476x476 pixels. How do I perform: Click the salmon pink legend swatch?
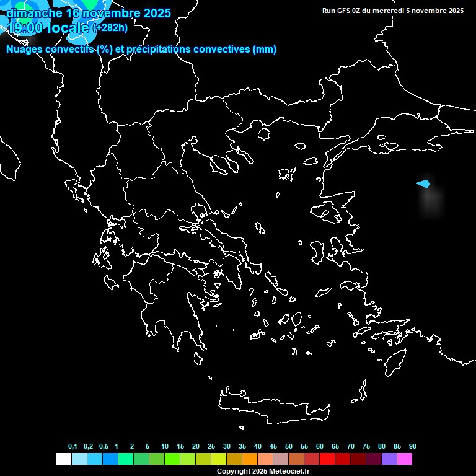tap(265, 459)
